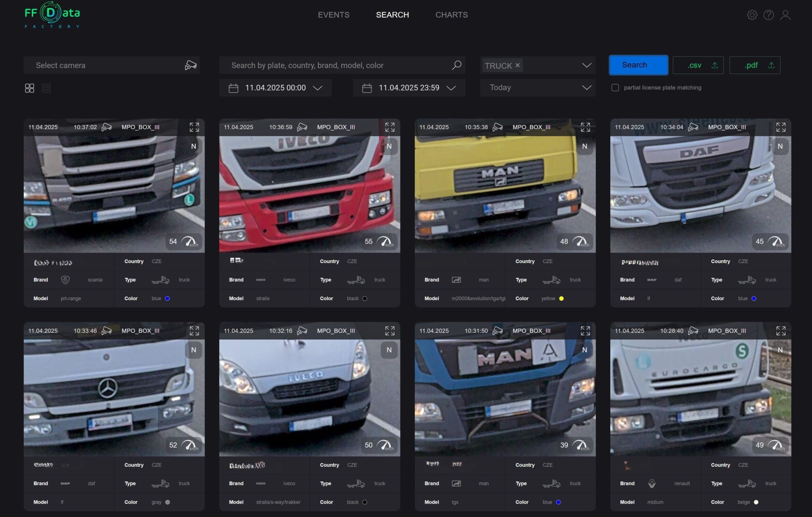Switch to list view layout icon
812x517 pixels.
coord(46,88)
